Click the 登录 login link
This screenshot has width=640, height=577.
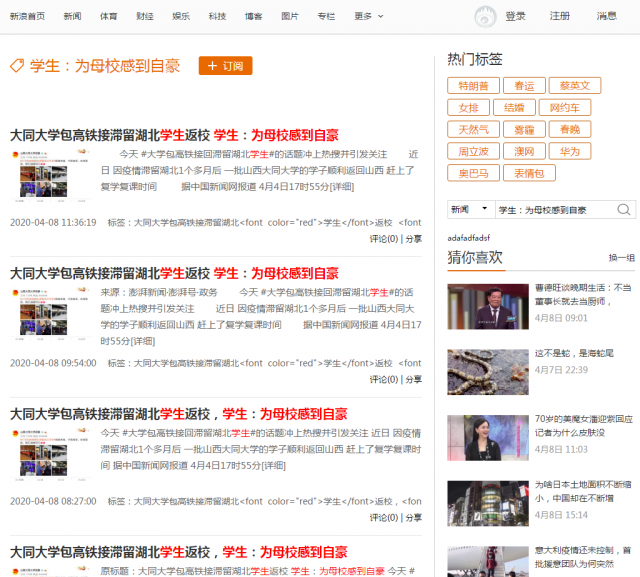tap(516, 16)
